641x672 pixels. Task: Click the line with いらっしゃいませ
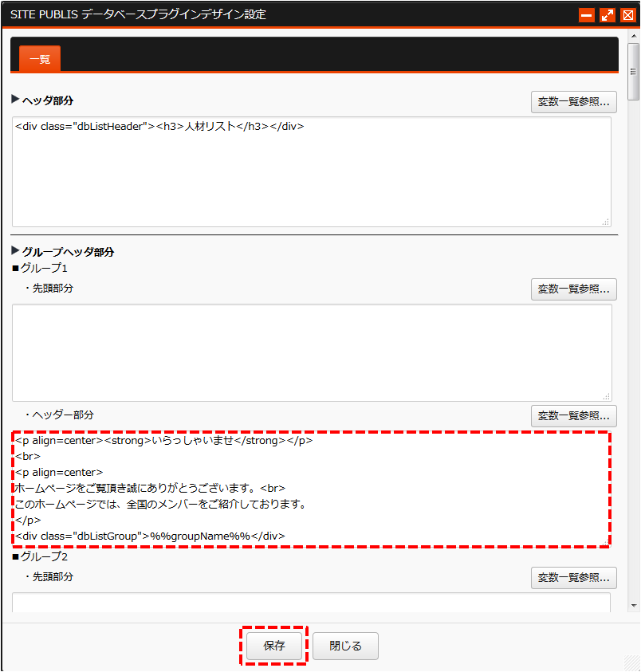(163, 441)
